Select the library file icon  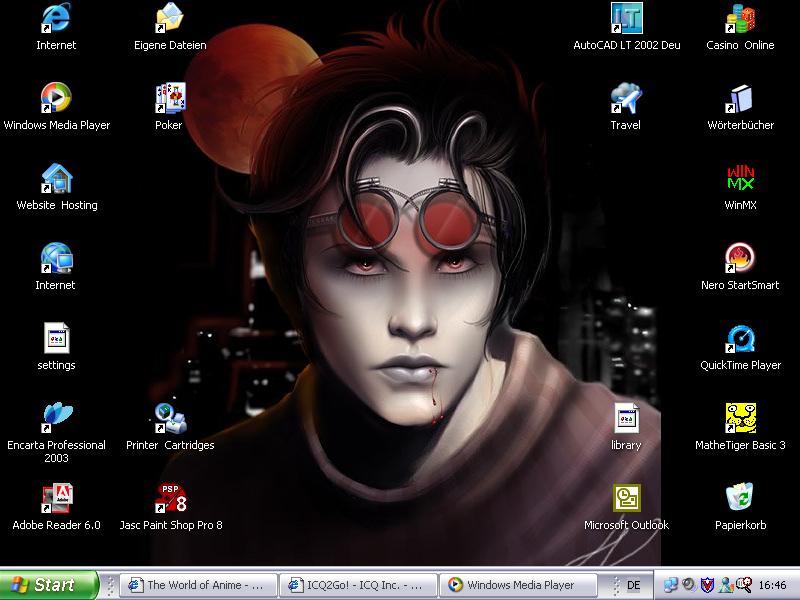627,417
